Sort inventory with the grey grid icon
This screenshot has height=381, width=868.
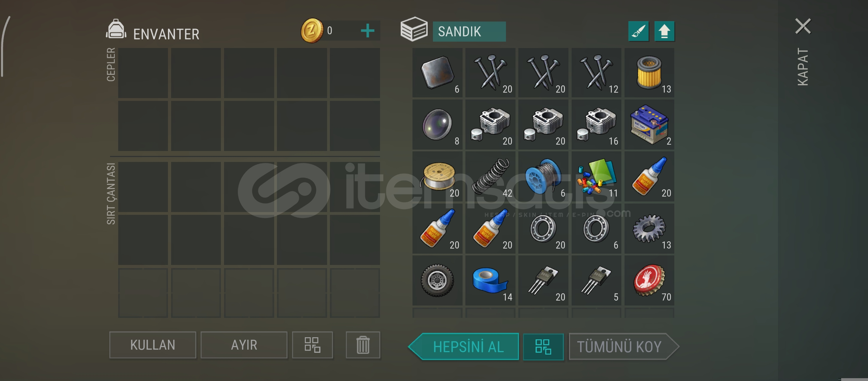tap(312, 345)
